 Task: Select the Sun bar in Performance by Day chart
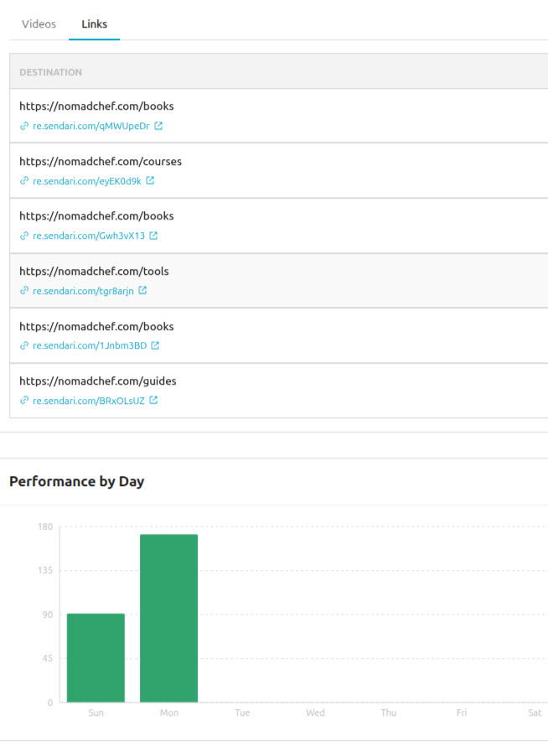click(x=95, y=658)
